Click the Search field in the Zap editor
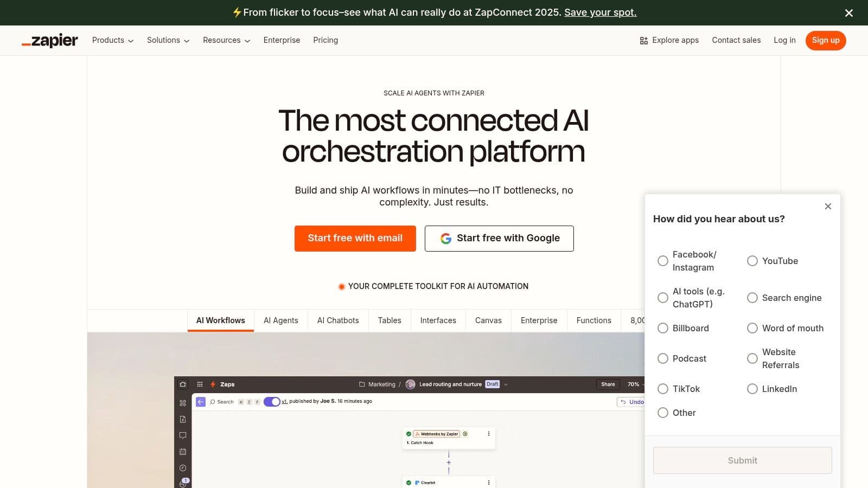 point(225,402)
